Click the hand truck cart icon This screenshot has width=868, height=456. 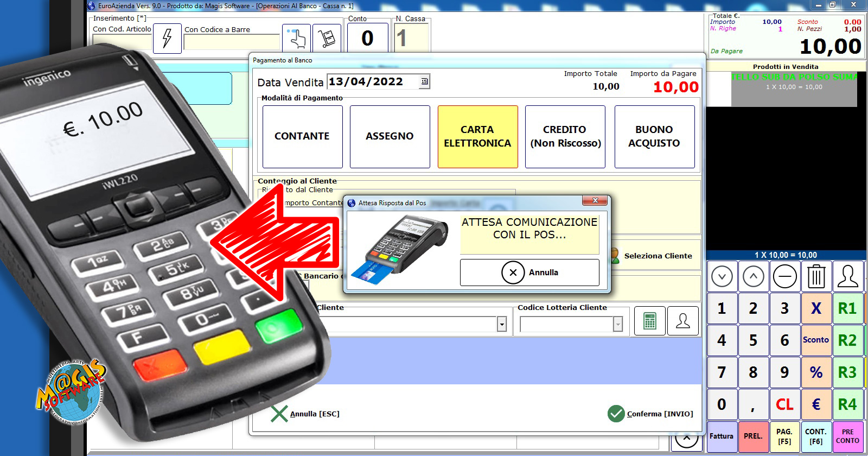327,38
